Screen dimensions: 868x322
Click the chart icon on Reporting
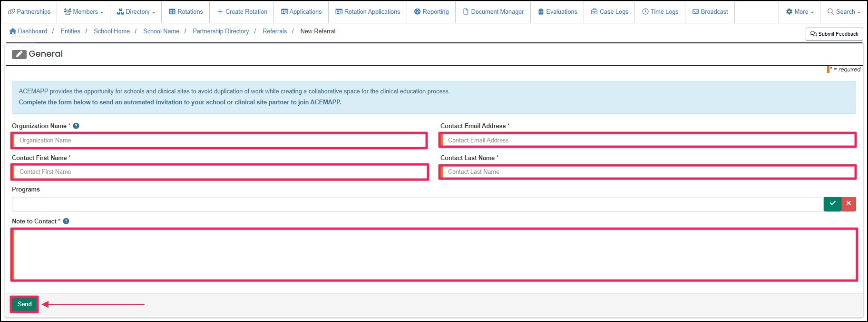click(417, 11)
